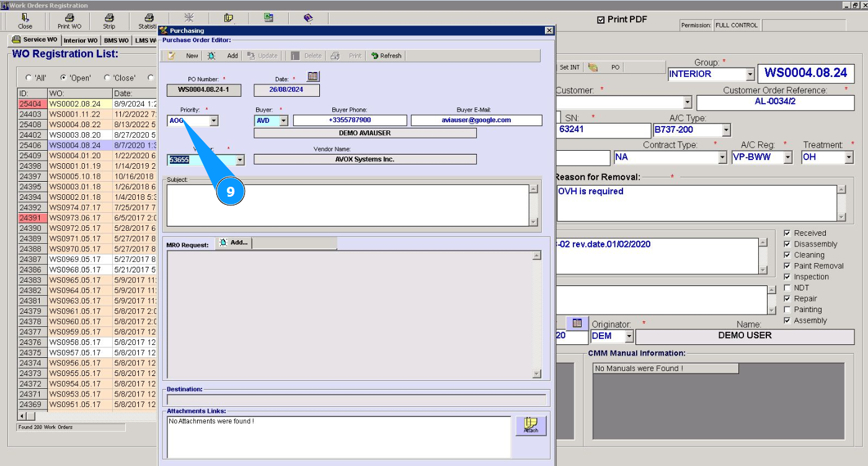Open the A/C Type dropdown
The width and height of the screenshot is (868, 466).
tap(726, 130)
